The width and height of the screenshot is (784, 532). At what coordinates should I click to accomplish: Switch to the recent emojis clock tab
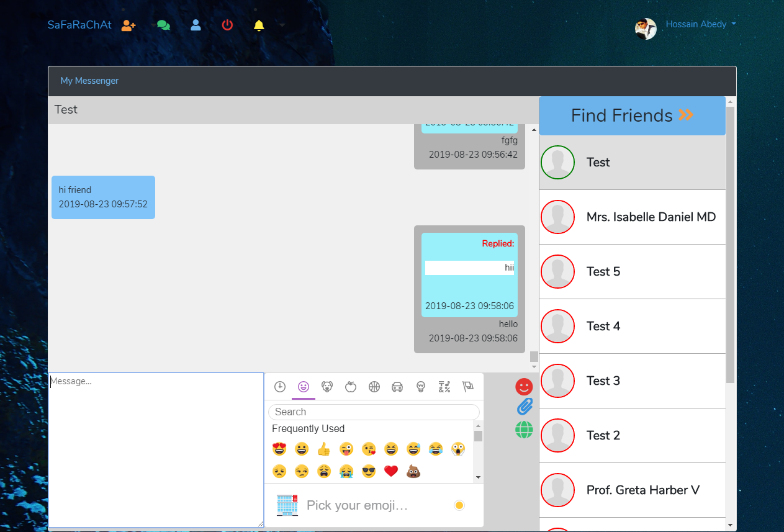(280, 387)
